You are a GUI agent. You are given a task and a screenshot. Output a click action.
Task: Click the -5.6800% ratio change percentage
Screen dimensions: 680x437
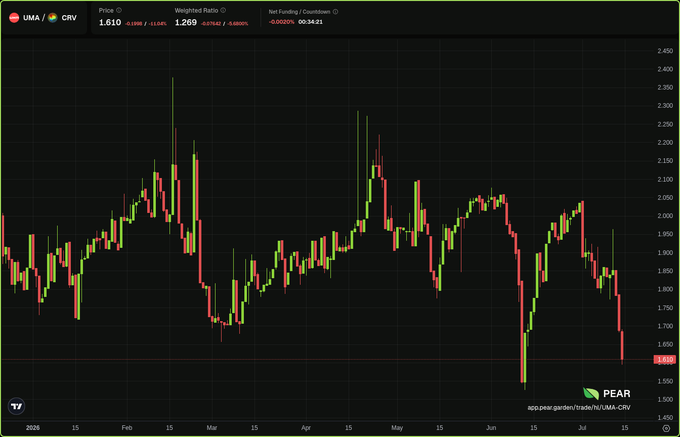(238, 23)
